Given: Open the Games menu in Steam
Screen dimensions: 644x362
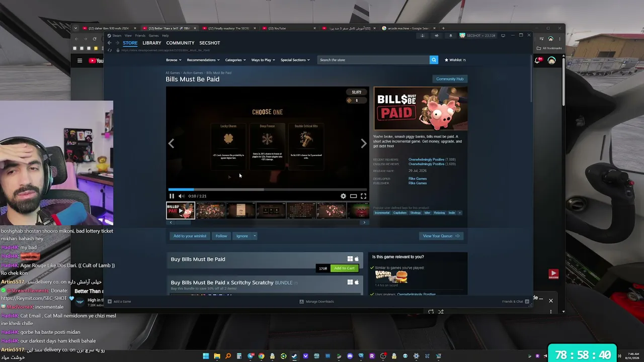Looking at the screenshot, I should click(153, 36).
